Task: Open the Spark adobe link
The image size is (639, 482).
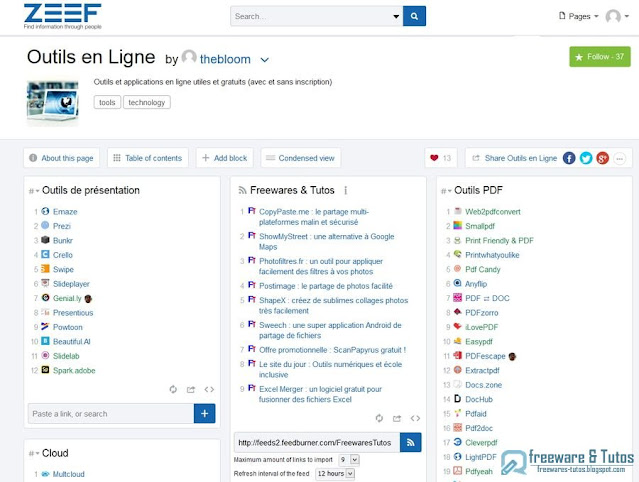Action: click(x=74, y=370)
